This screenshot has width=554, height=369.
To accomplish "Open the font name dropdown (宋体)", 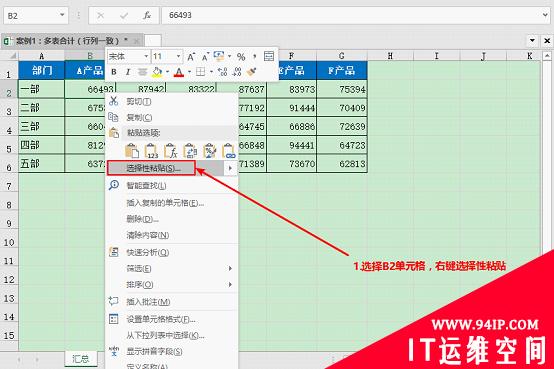I will coord(128,56).
